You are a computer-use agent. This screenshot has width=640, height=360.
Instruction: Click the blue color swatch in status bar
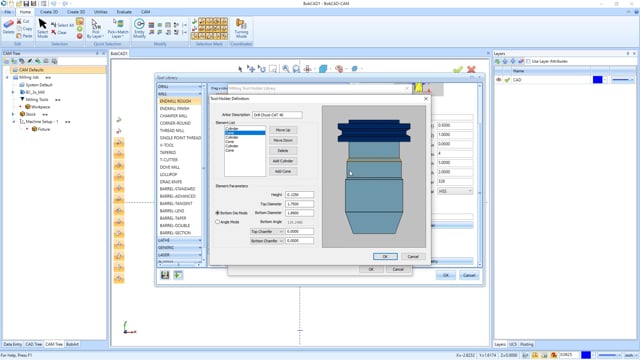(586, 355)
